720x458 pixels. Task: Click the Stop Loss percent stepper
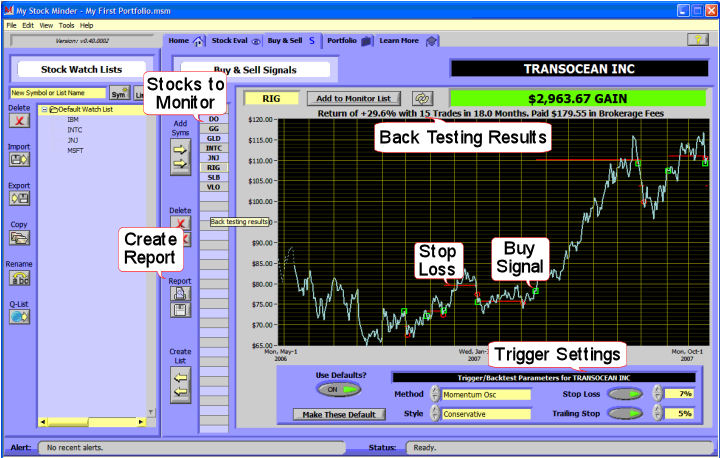click(658, 394)
